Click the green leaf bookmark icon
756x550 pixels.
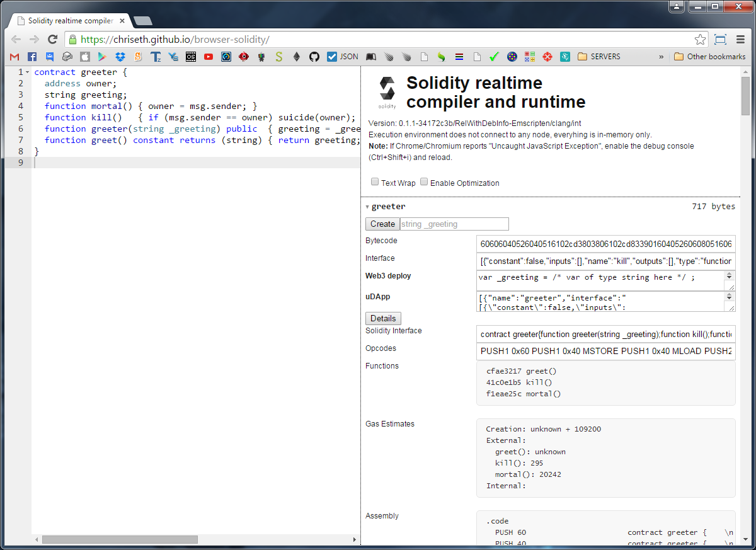point(442,57)
